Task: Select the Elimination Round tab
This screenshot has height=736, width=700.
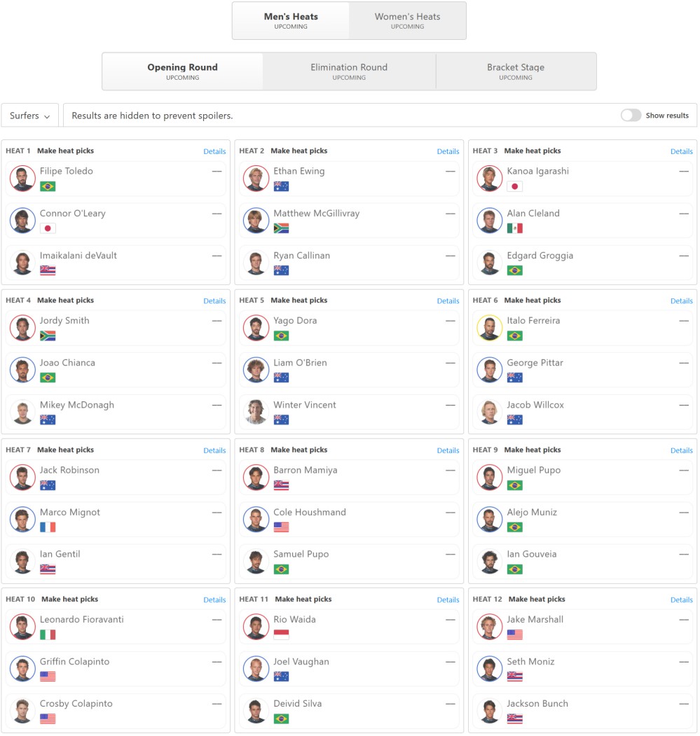Action: click(x=349, y=71)
